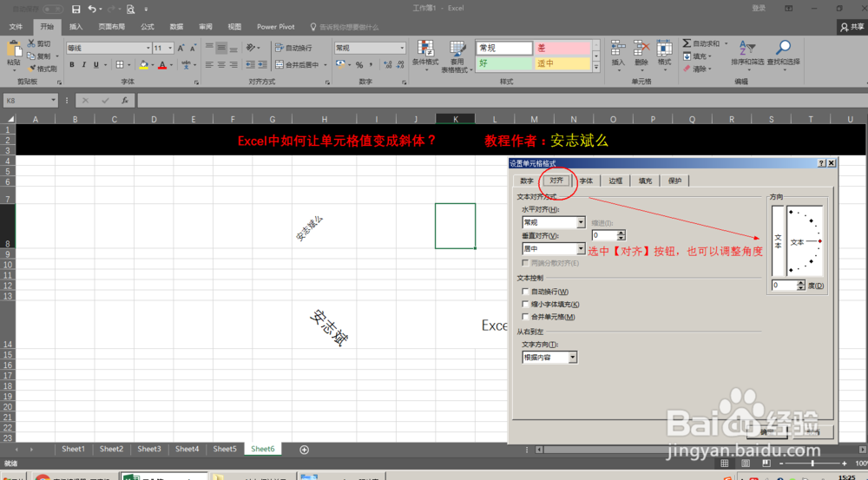Toggle the AutoSave switch in title bar

(53, 9)
